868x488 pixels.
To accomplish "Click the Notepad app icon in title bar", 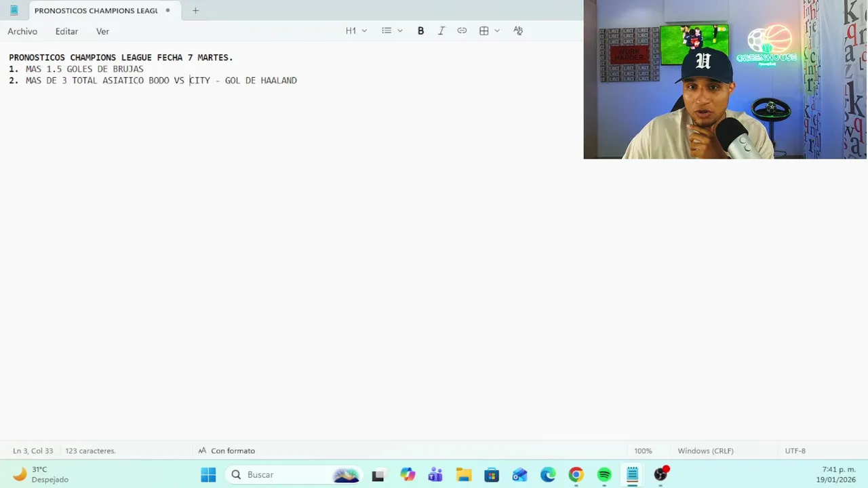I will coord(14,10).
